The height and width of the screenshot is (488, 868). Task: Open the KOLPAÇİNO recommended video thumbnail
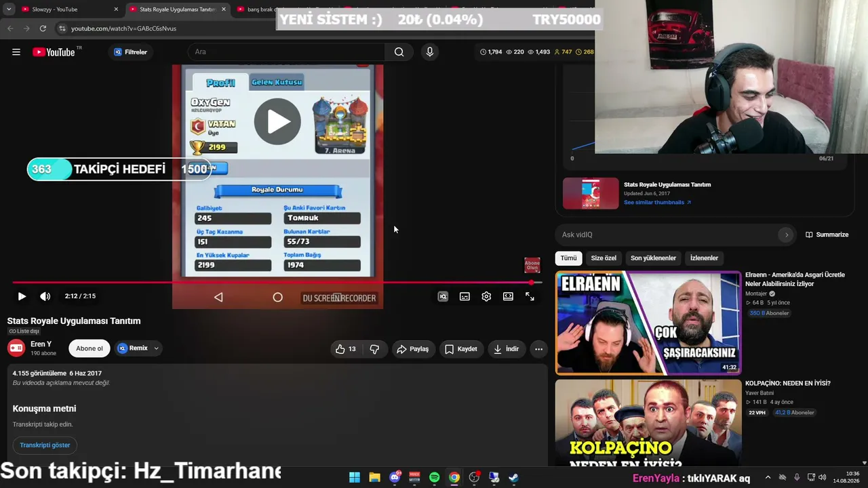click(x=648, y=423)
